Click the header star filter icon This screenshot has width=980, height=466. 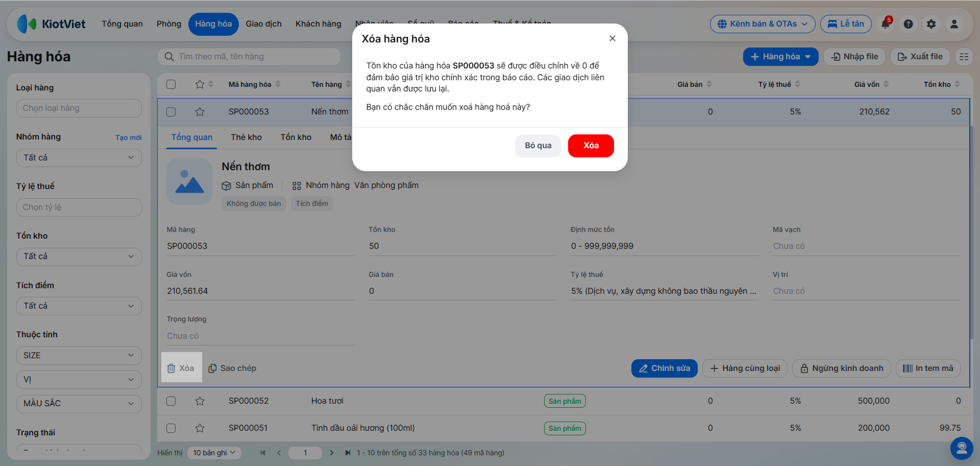pos(200,84)
